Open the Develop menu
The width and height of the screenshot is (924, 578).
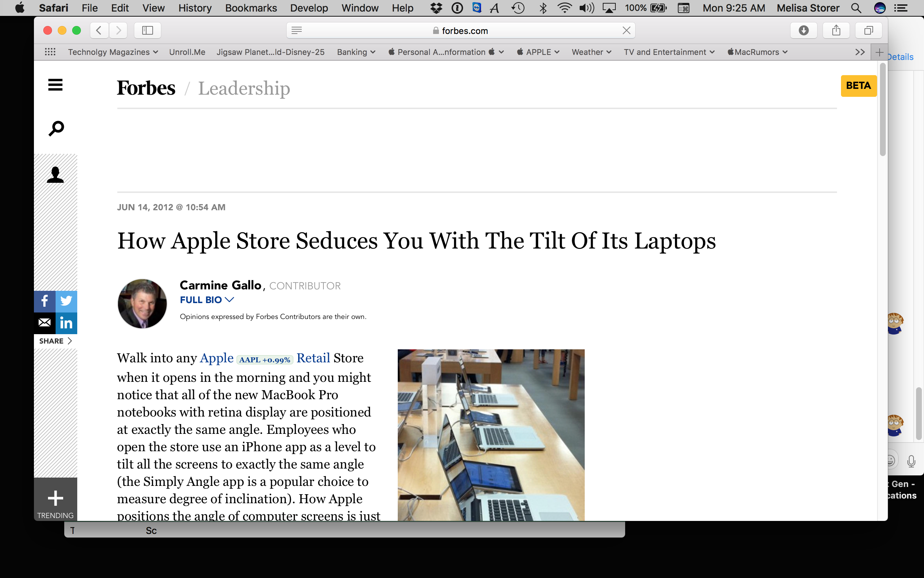coord(309,8)
